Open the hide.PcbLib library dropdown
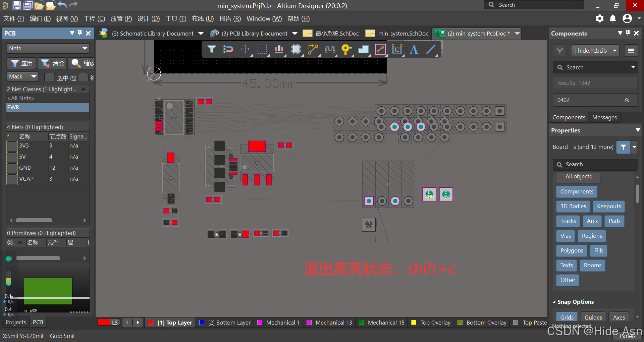Image resolution: width=644 pixels, height=342 pixels. tap(595, 51)
